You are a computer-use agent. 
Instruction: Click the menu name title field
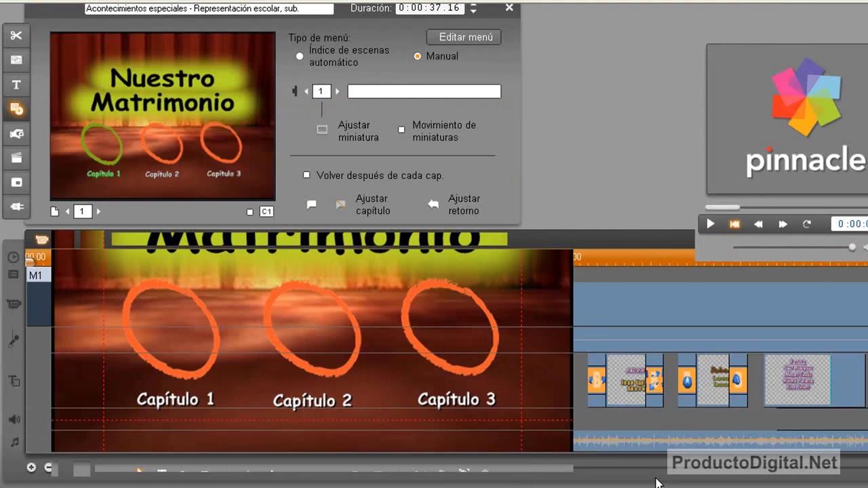(210, 9)
